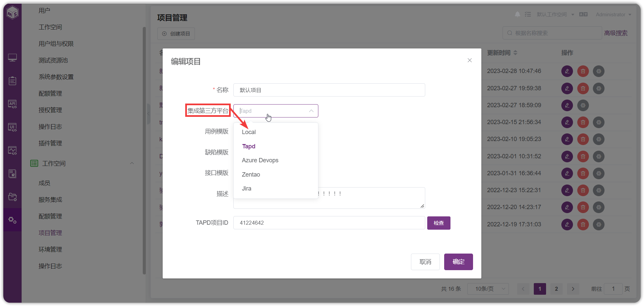
Task: Open the 默认工作空间 workspace dropdown
Action: pos(555,14)
